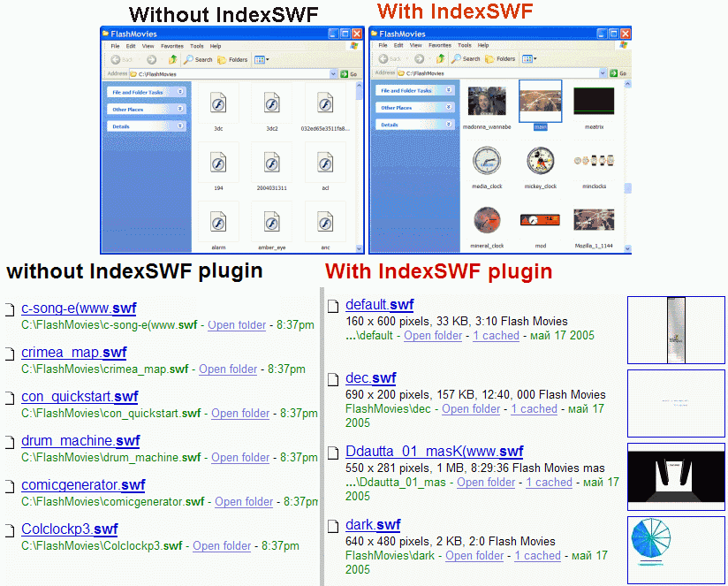Click Forward arrow in Without IndexSWF window

point(151,59)
